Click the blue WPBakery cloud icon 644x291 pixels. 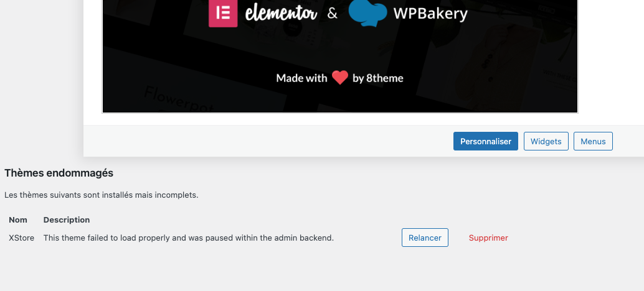click(367, 13)
